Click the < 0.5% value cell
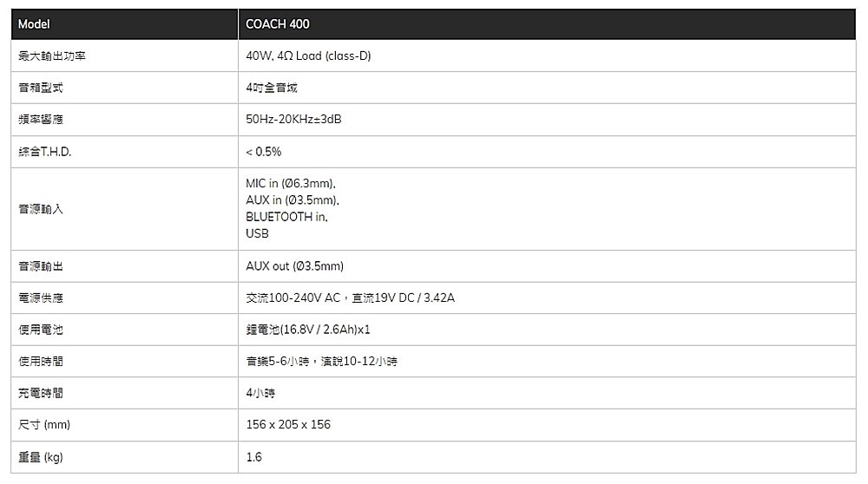 (x=264, y=152)
